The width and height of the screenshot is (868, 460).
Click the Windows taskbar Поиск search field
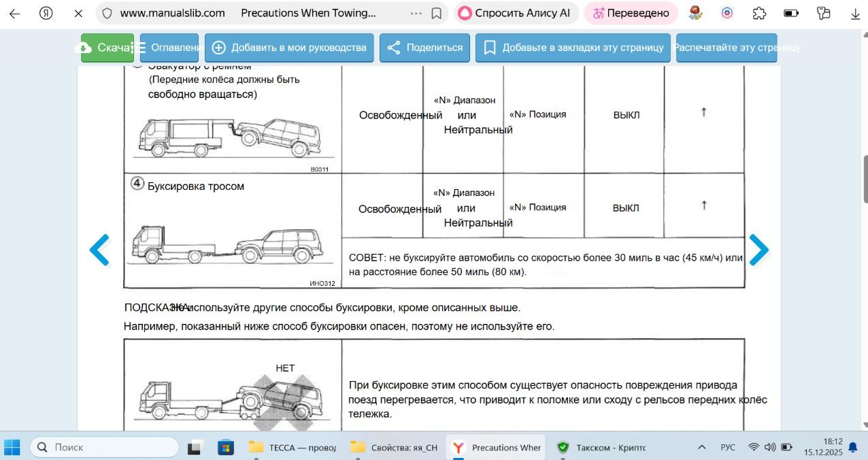104,447
